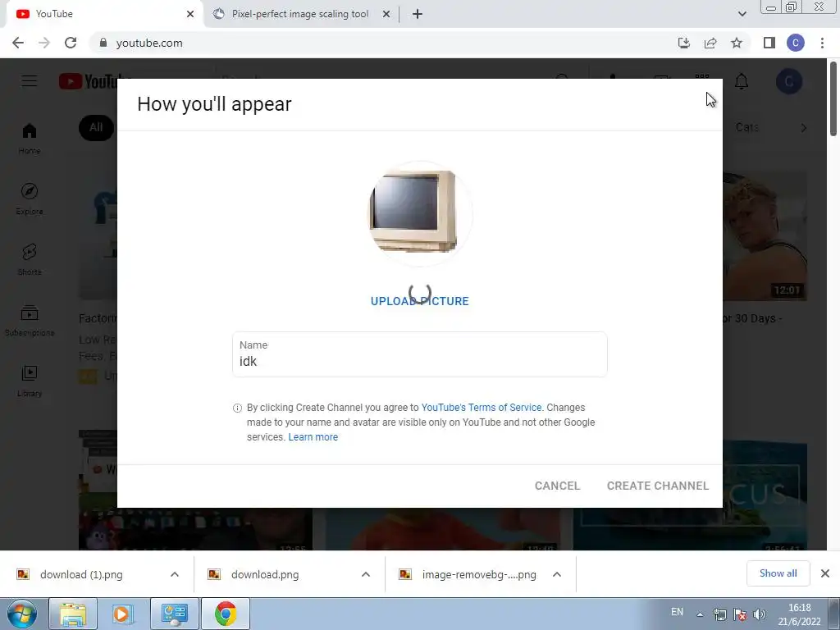The height and width of the screenshot is (630, 840).
Task: Close the Pixel-perfect image scaling tool tab
Action: coord(386,14)
